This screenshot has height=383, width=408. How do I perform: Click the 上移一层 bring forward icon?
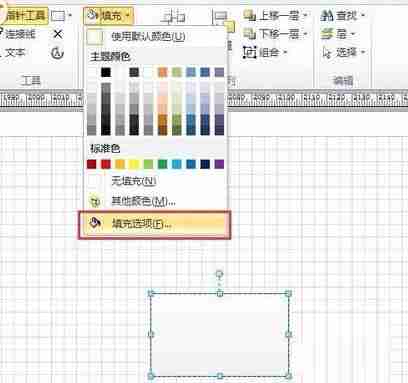click(249, 15)
